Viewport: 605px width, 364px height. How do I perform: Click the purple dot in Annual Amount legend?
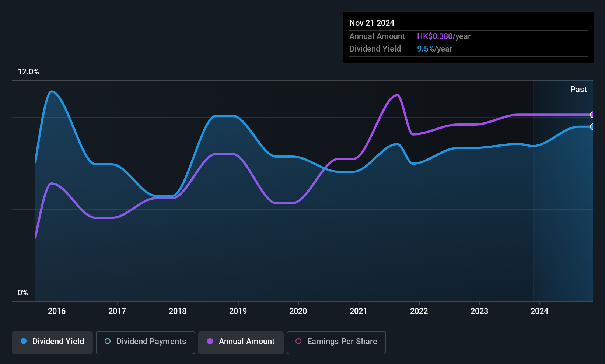click(210, 341)
